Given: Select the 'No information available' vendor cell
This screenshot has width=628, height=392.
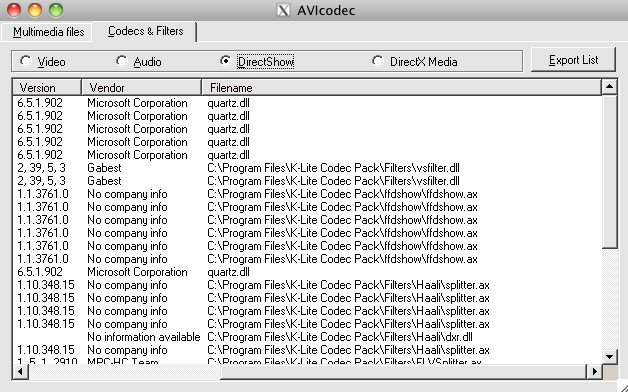Looking at the screenshot, I should 143,337.
